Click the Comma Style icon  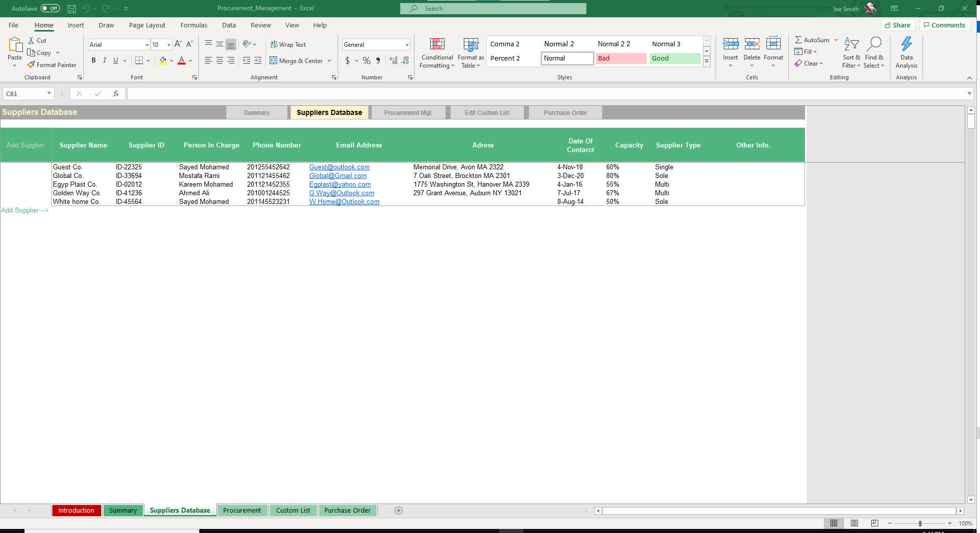(378, 61)
